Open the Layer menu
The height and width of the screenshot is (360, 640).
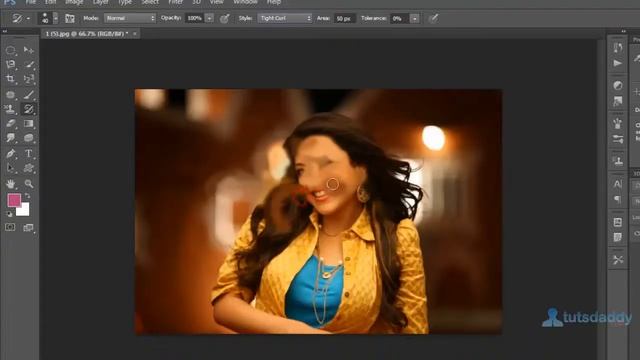point(100,2)
